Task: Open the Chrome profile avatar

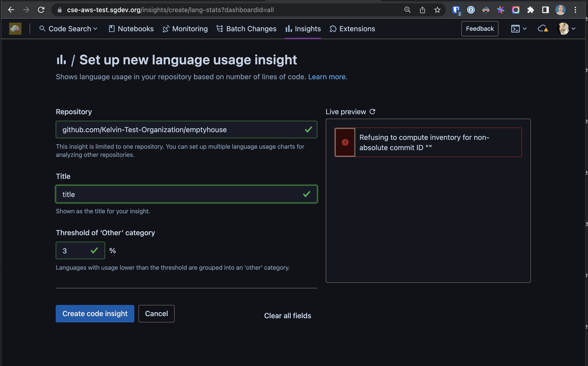Action: click(560, 10)
